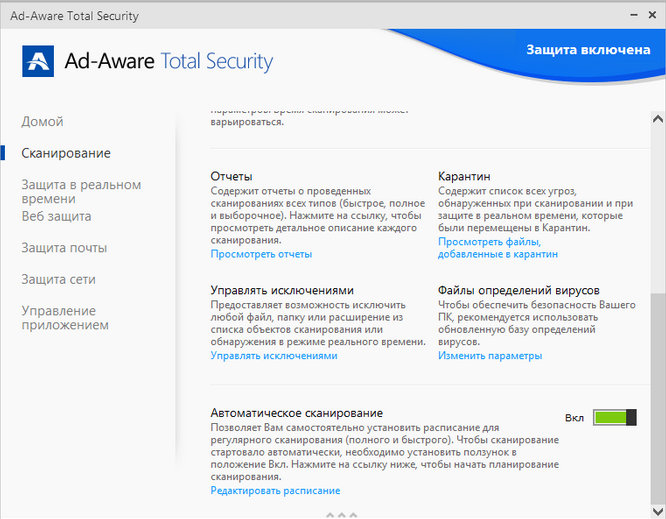Click the vertical scrollbar thumb
666x519 pixels.
(658, 398)
